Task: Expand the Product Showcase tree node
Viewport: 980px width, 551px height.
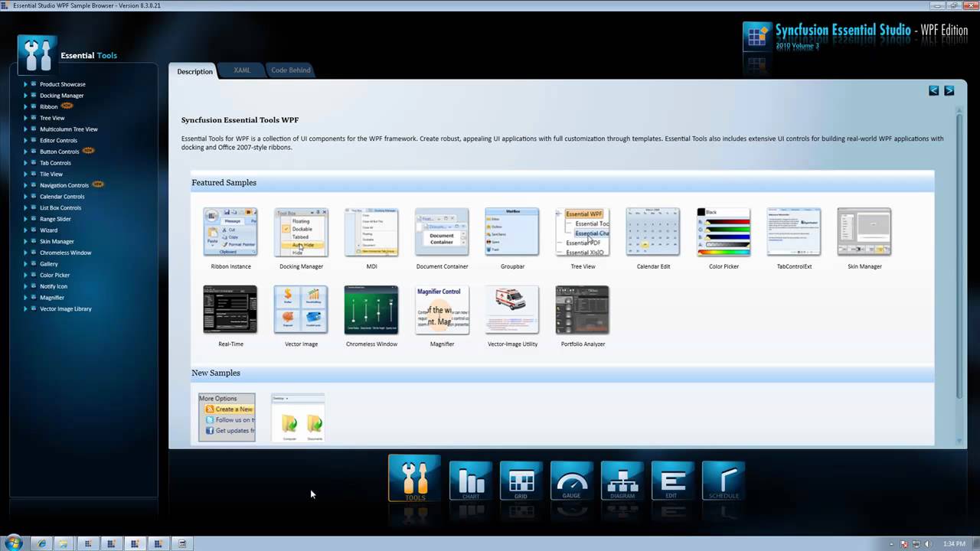Action: coord(25,84)
